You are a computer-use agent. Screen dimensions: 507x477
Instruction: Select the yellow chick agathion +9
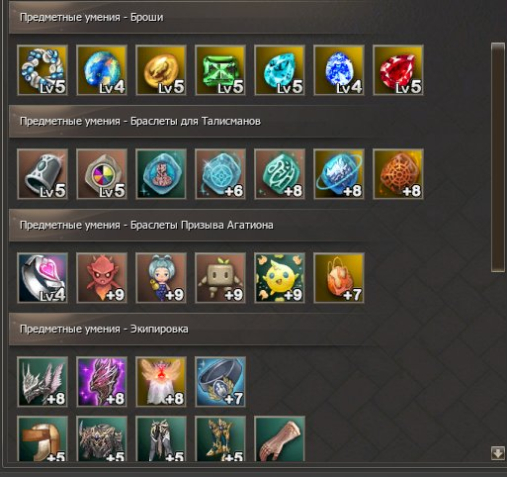click(x=280, y=278)
